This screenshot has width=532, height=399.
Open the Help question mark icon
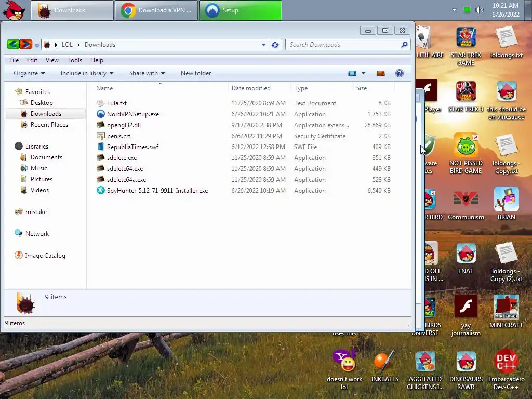click(x=400, y=73)
